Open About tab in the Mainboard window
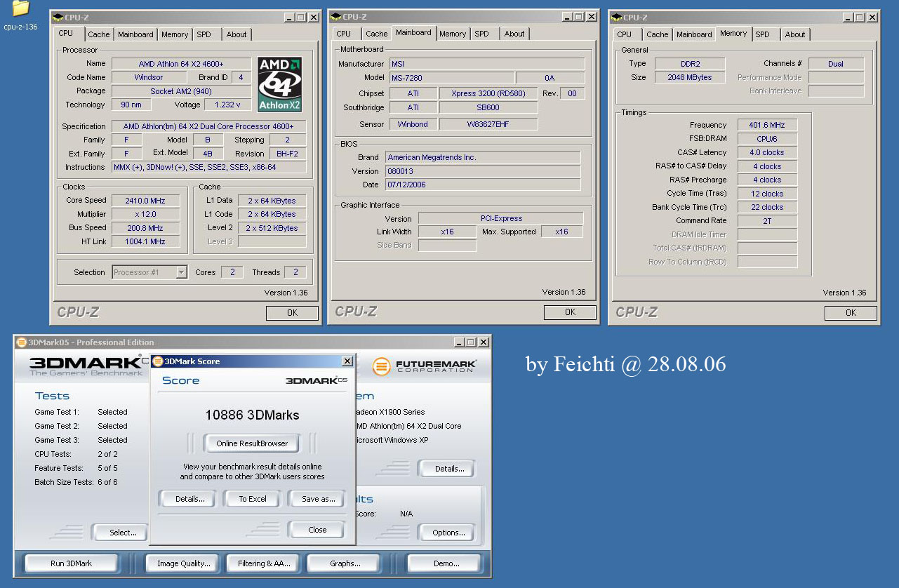The height and width of the screenshot is (588, 899). (514, 34)
